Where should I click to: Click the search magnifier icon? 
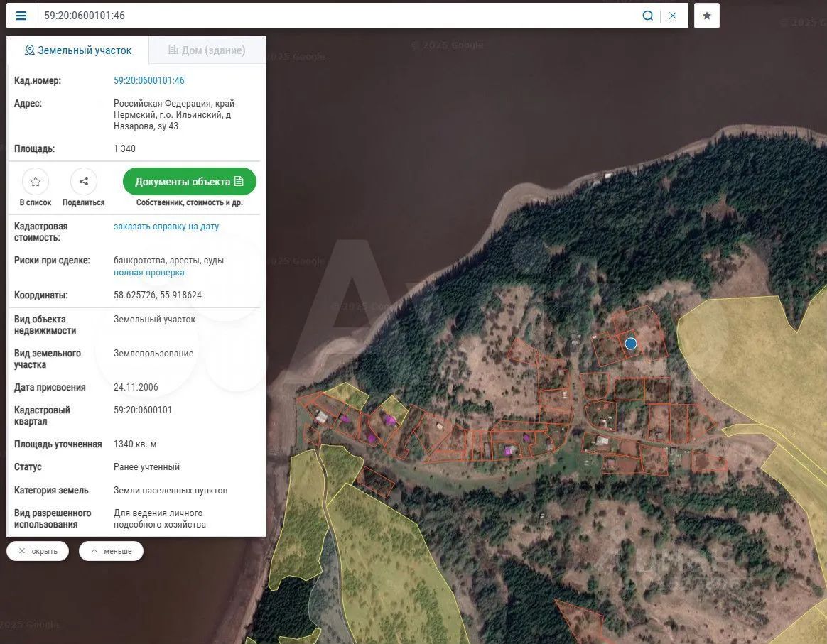click(647, 16)
